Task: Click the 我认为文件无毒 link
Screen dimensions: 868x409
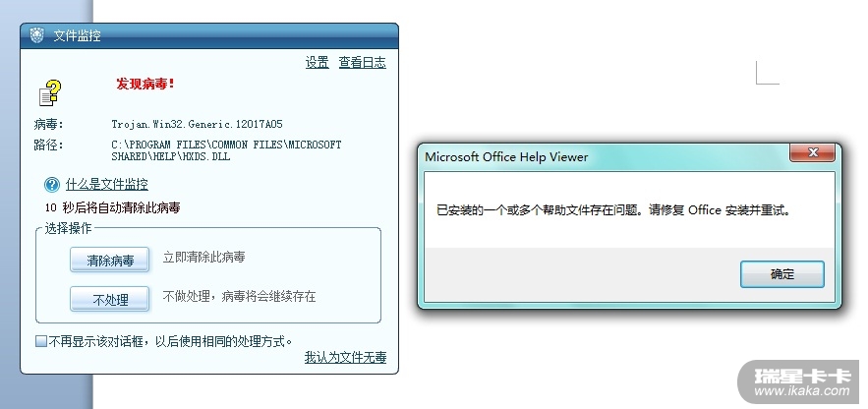Action: [x=345, y=357]
